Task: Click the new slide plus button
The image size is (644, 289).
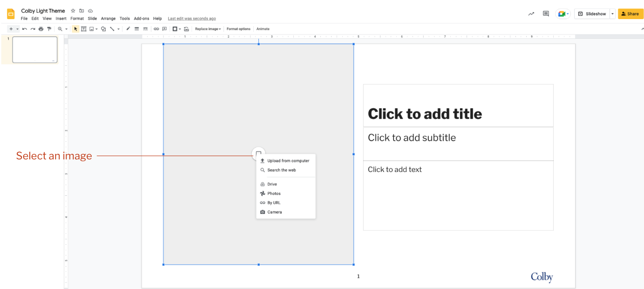Action: [x=11, y=29]
